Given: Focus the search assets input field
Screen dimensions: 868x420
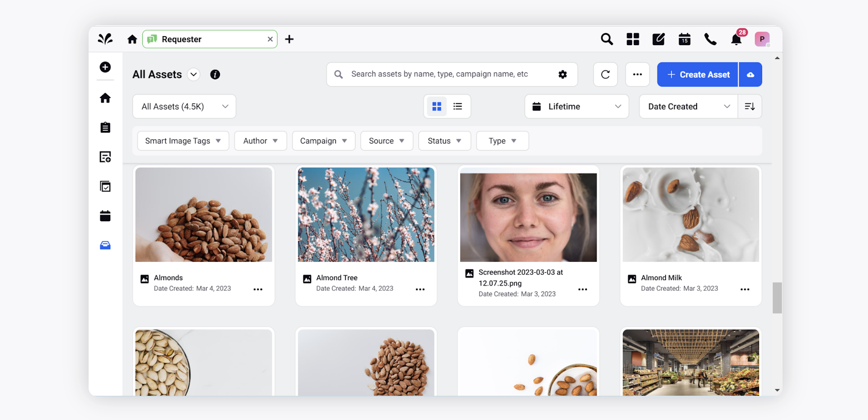Looking at the screenshot, I should tap(452, 75).
